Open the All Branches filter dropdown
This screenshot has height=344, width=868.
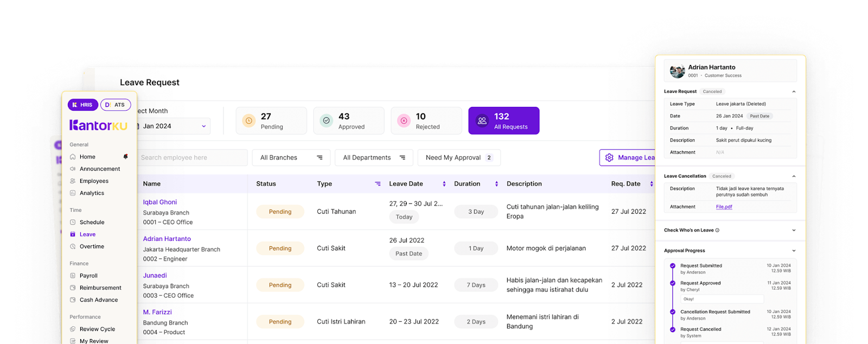click(291, 158)
